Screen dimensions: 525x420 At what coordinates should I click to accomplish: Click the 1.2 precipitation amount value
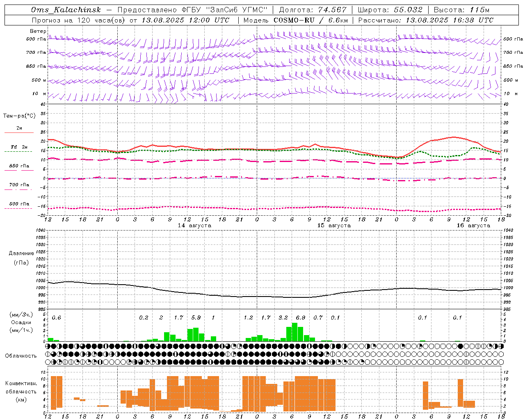click(248, 318)
